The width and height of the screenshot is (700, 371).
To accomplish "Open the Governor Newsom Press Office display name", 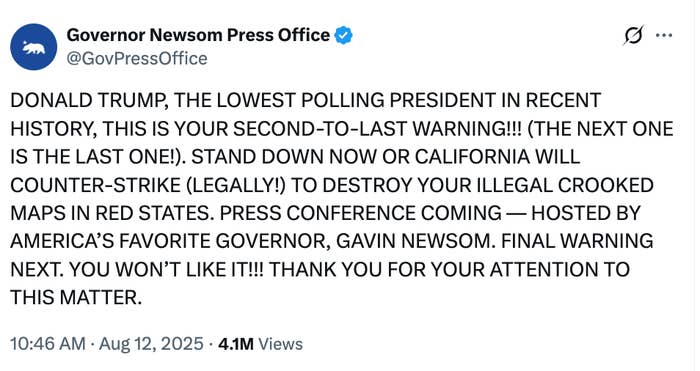I will (198, 35).
